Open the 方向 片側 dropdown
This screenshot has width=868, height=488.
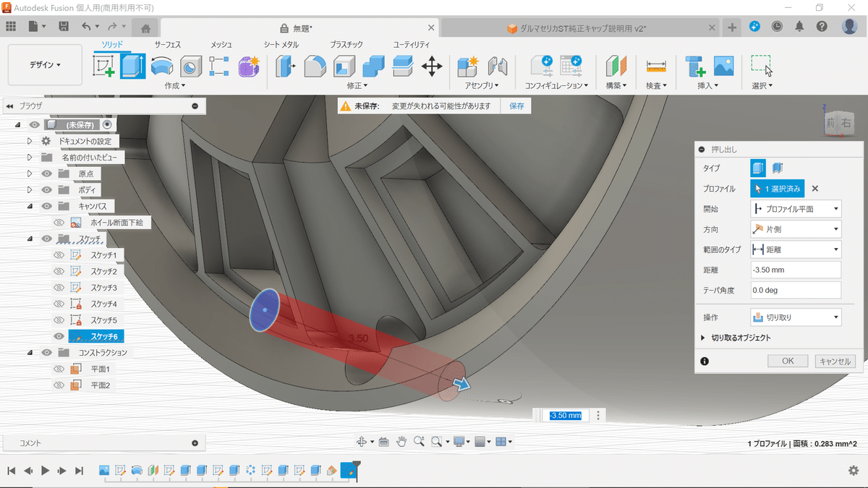(796, 229)
